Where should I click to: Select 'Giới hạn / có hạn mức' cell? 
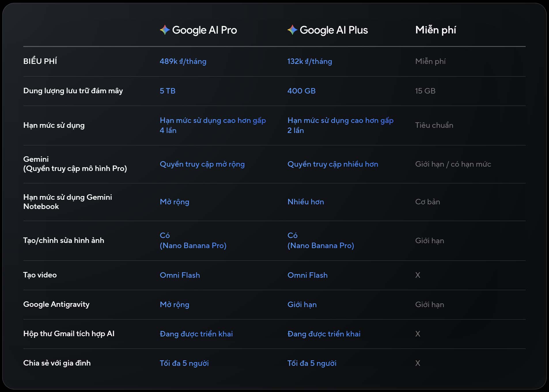[453, 164]
